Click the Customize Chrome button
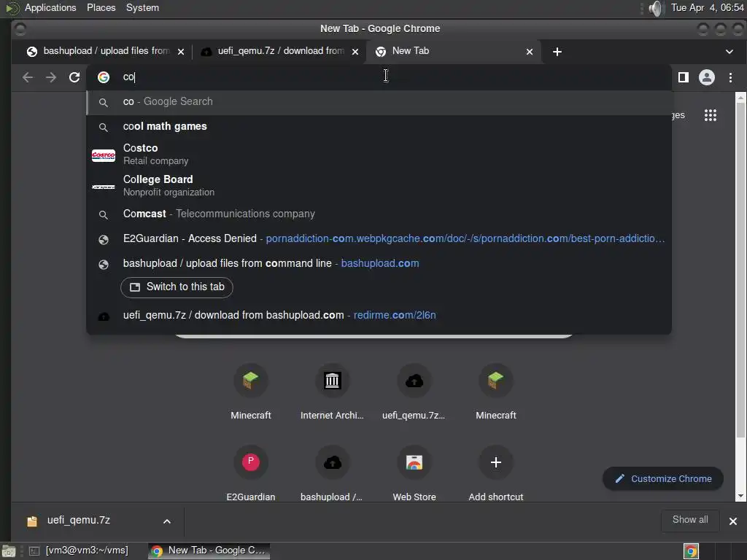This screenshot has width=747, height=560. [x=663, y=479]
